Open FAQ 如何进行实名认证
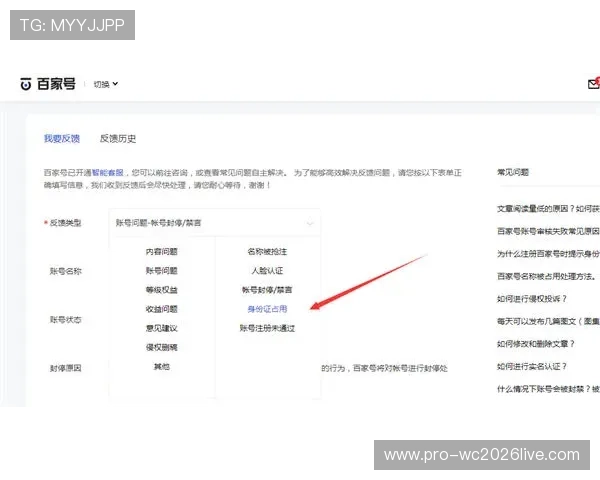600x480 pixels. pyautogui.click(x=532, y=366)
